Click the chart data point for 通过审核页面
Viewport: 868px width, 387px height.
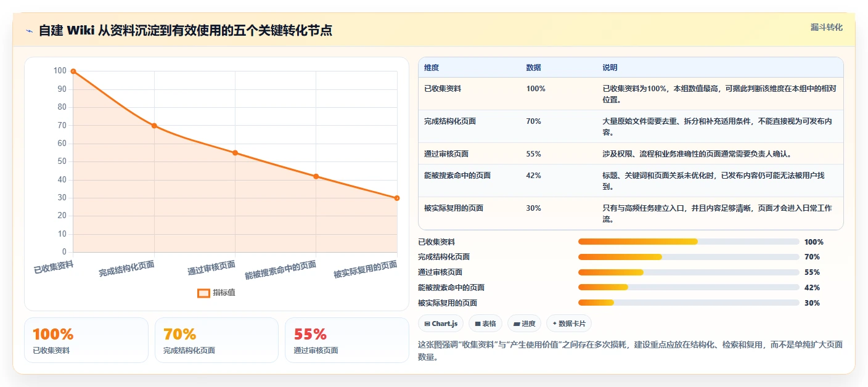(x=235, y=153)
